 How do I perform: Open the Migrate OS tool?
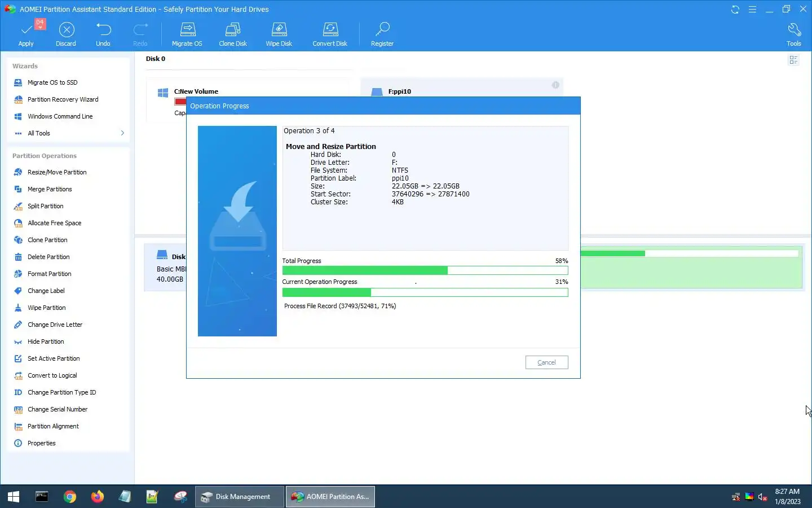point(187,34)
